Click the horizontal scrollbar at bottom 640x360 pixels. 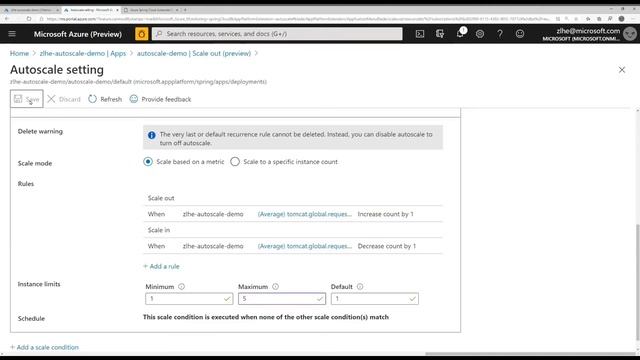[531, 353]
